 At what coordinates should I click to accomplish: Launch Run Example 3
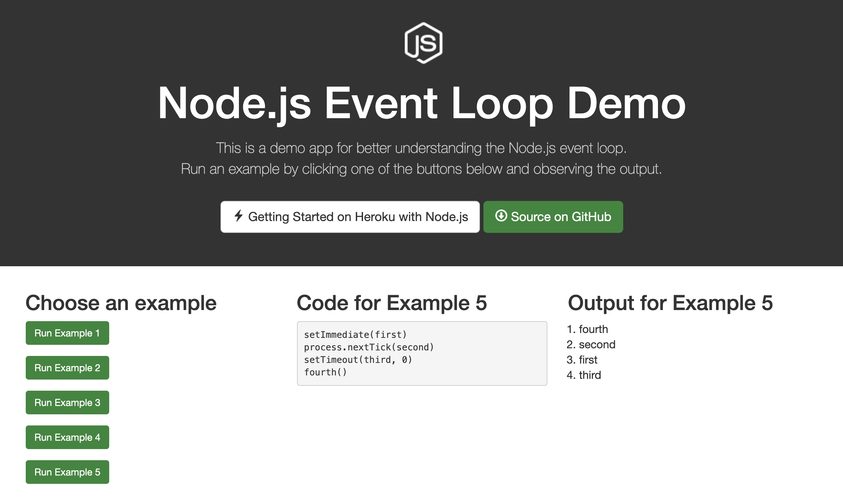(x=67, y=403)
